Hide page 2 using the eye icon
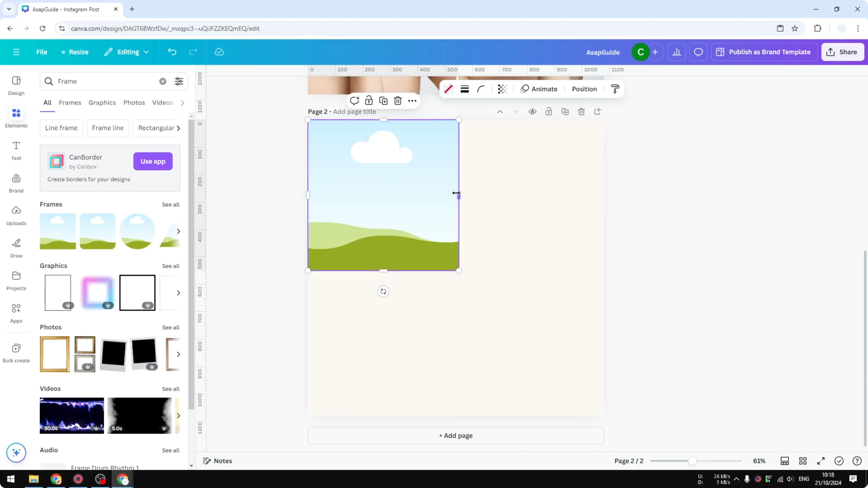The width and height of the screenshot is (868, 488). coord(532,111)
